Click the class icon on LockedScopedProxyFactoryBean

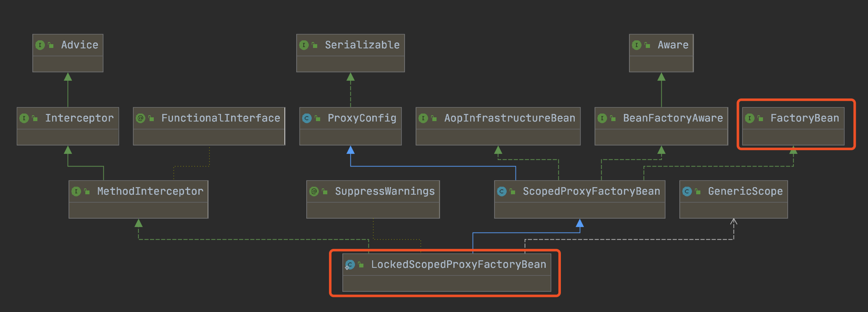coord(350,264)
